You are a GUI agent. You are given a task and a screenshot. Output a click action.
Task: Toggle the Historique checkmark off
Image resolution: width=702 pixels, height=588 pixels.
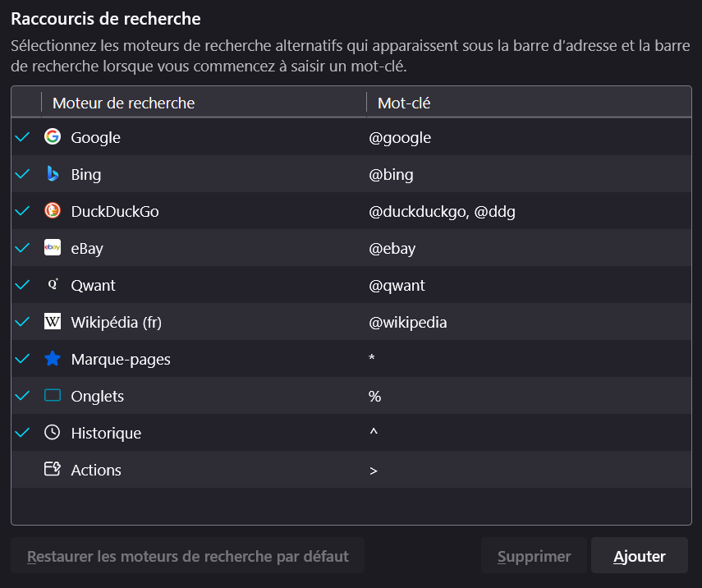[23, 433]
